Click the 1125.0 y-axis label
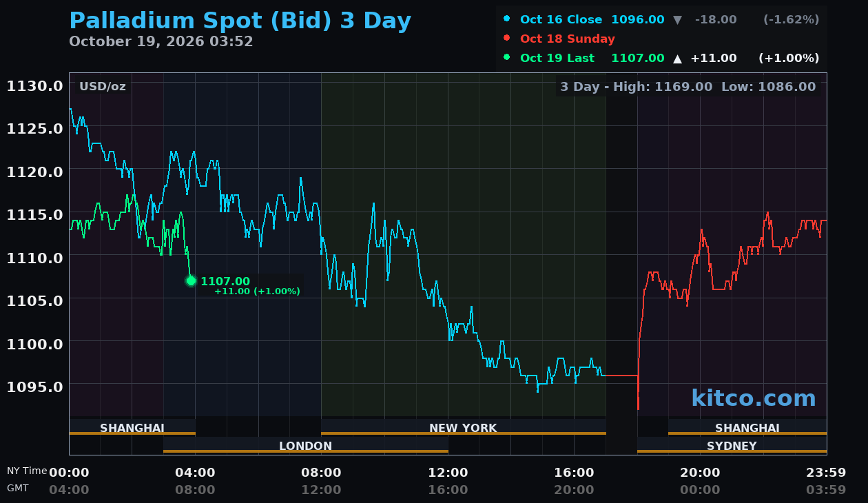Viewport: 868px width, 503px height. [x=34, y=129]
